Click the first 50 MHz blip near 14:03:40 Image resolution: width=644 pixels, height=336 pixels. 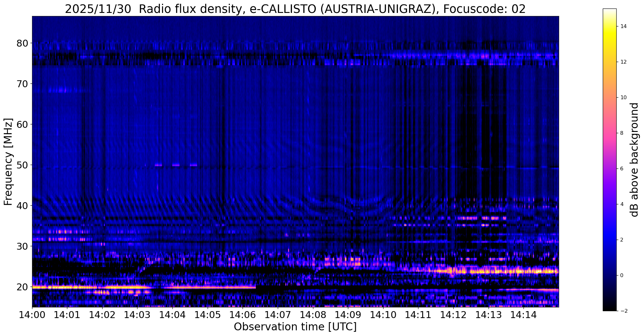tap(158, 165)
